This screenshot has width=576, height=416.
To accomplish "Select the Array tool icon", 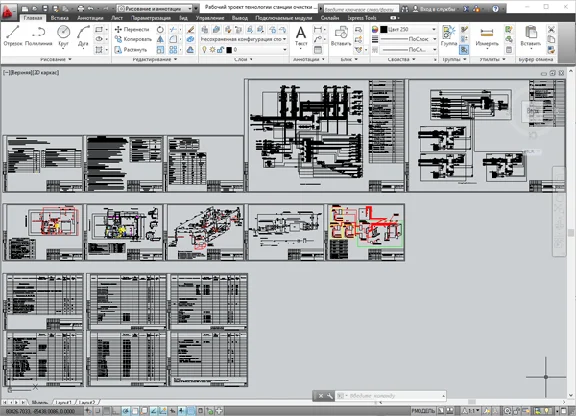I will 173,50.
